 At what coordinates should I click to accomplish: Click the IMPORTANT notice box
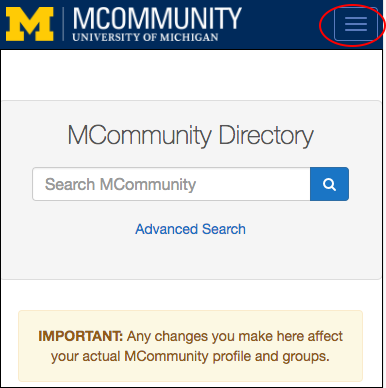pos(190,346)
